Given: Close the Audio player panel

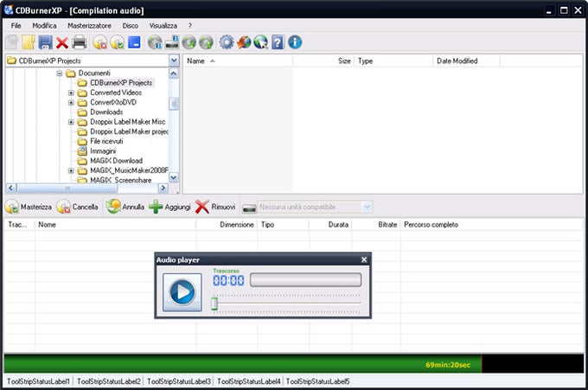Looking at the screenshot, I should tap(364, 259).
